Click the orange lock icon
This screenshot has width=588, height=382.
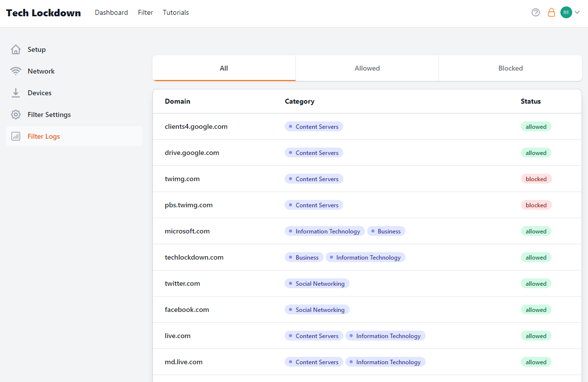[551, 12]
